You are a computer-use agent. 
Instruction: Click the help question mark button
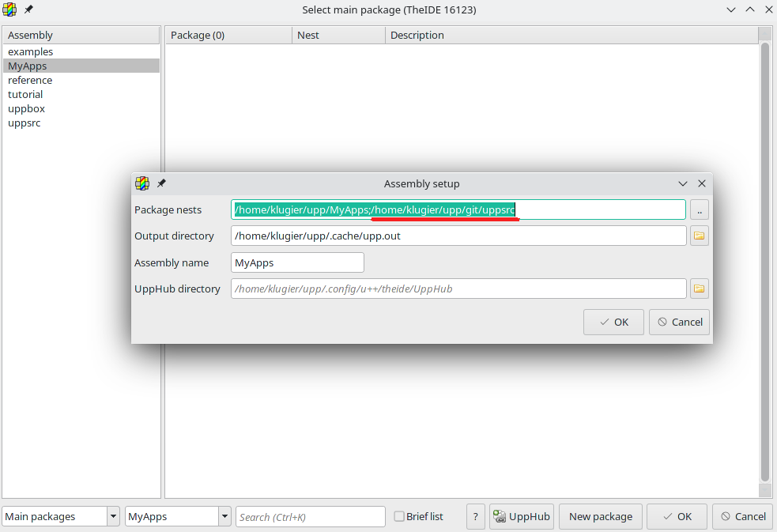(475, 516)
